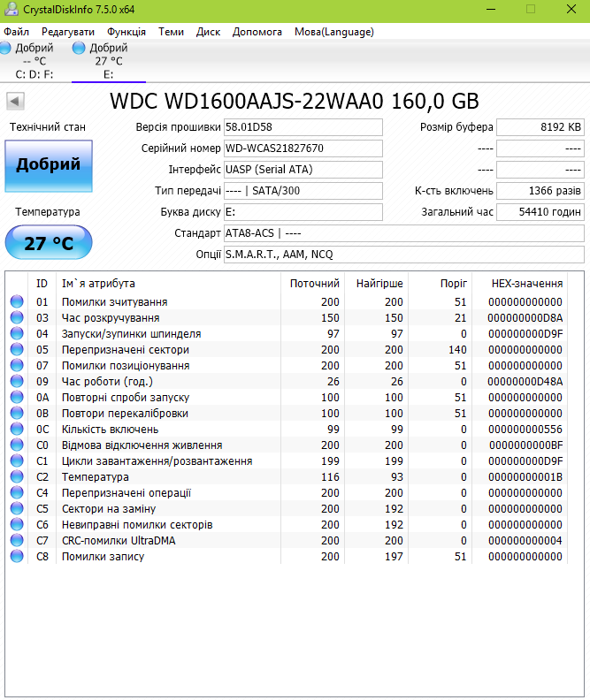The height and width of the screenshot is (700, 590).
Task: Click HEX value 000000000556
Action: point(525,430)
